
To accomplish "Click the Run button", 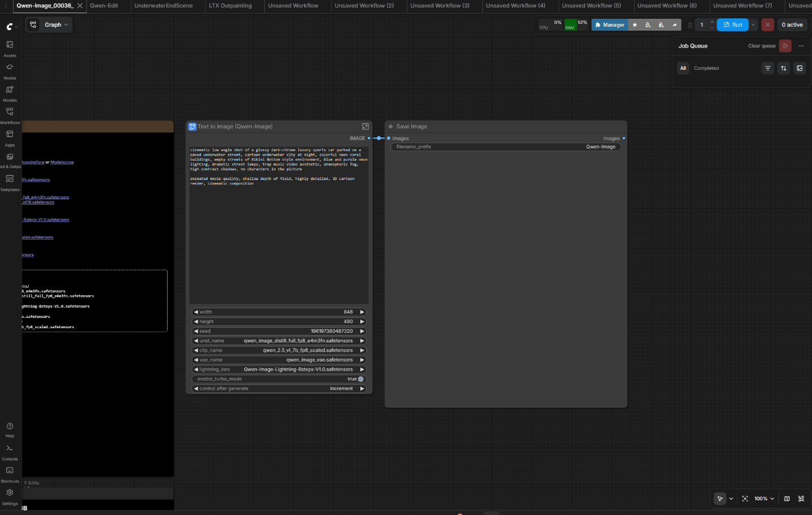I will click(732, 25).
